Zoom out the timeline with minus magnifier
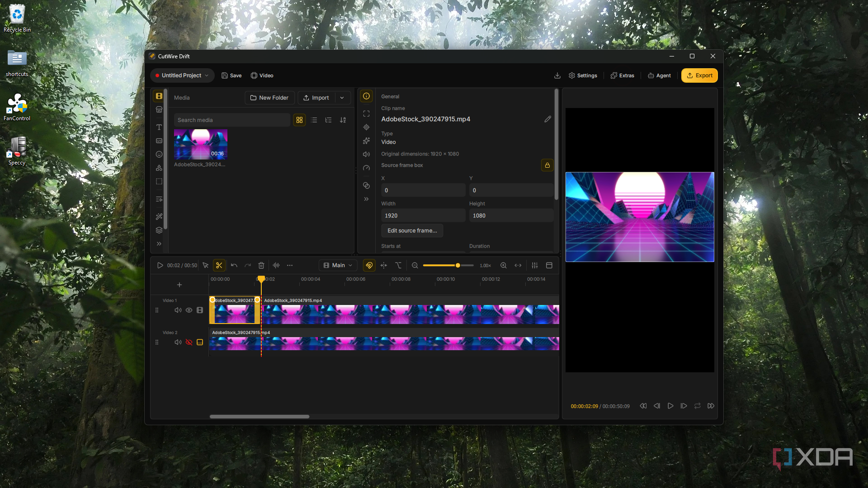 tap(415, 265)
